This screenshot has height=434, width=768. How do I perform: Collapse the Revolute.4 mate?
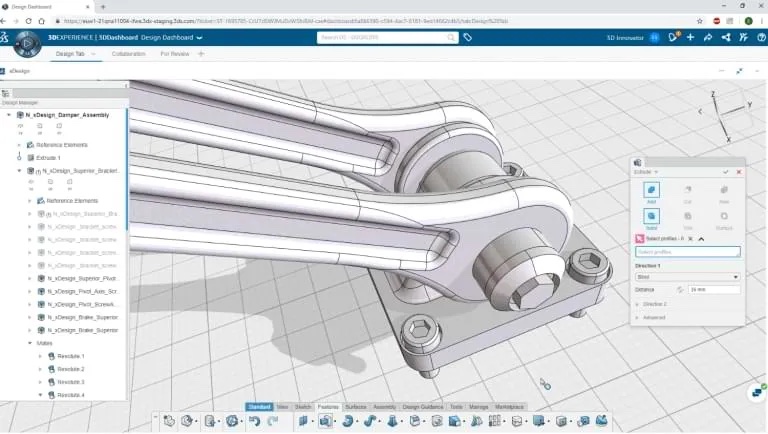(x=40, y=395)
